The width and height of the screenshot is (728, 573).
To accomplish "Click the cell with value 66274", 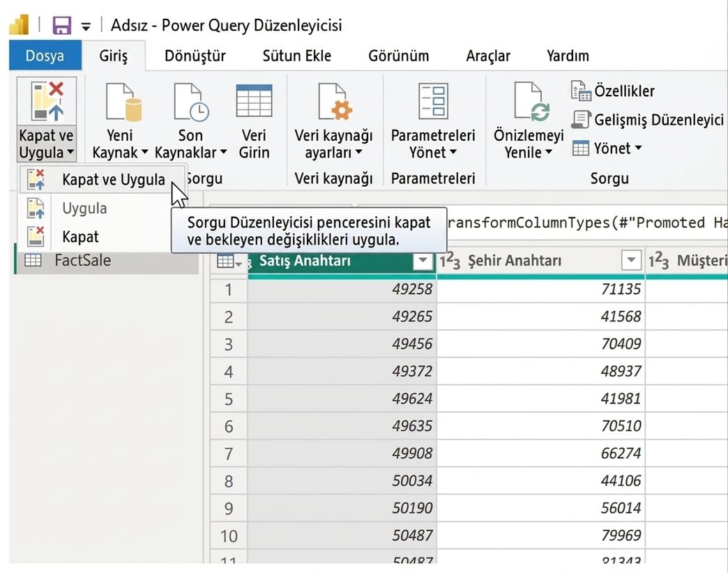I will point(541,454).
